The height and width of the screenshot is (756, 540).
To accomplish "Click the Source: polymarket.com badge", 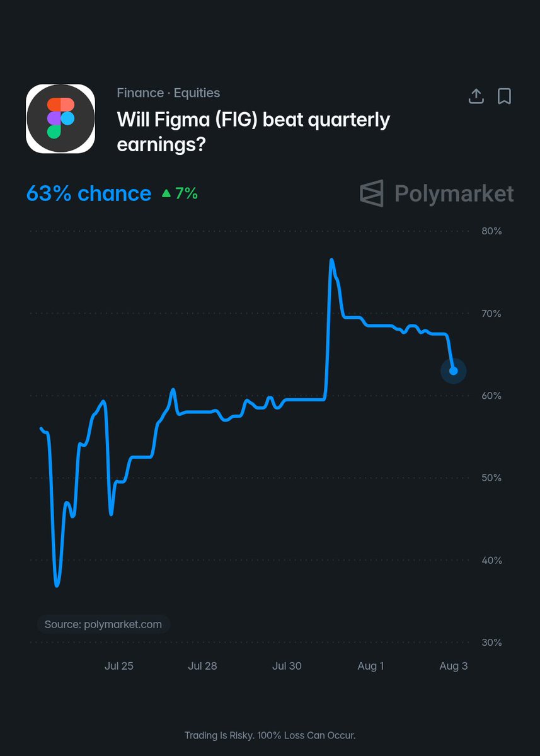I will 103,624.
